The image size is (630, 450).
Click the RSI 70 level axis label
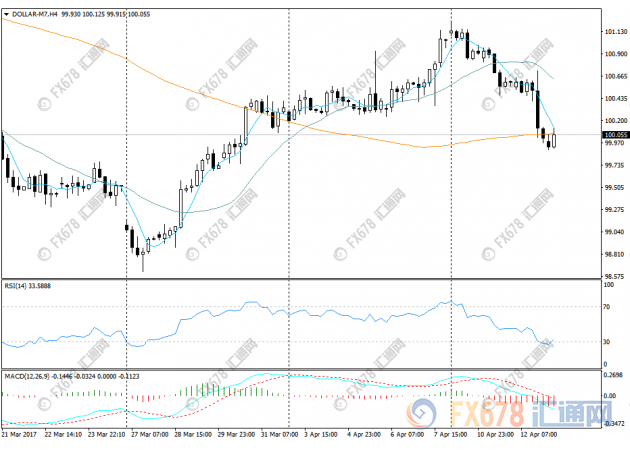click(x=607, y=306)
